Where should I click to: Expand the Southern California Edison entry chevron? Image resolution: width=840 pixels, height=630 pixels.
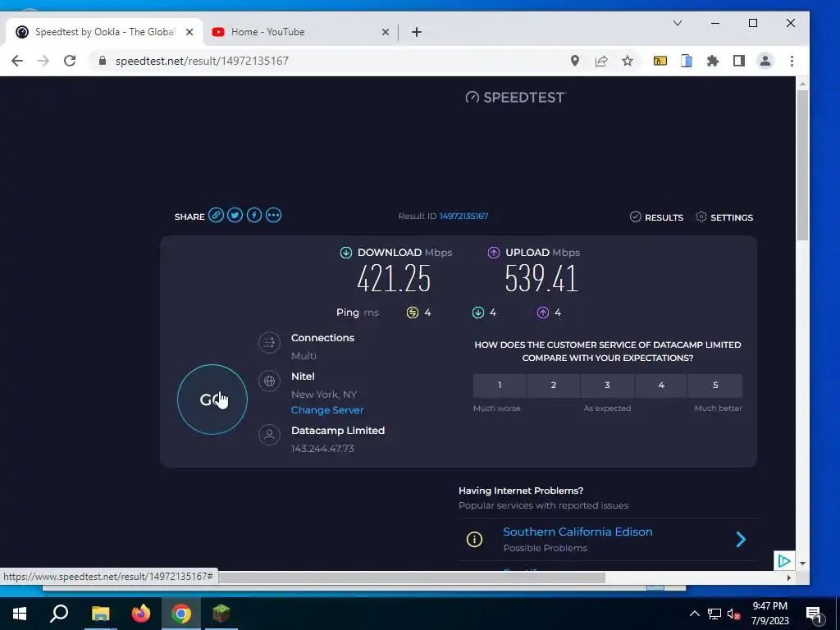click(x=741, y=539)
